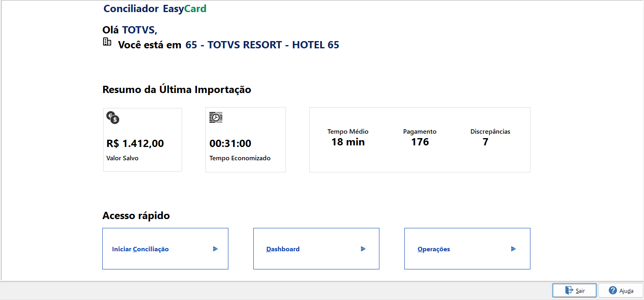
Task: Open the Dashboard quick access link
Action: click(x=283, y=249)
